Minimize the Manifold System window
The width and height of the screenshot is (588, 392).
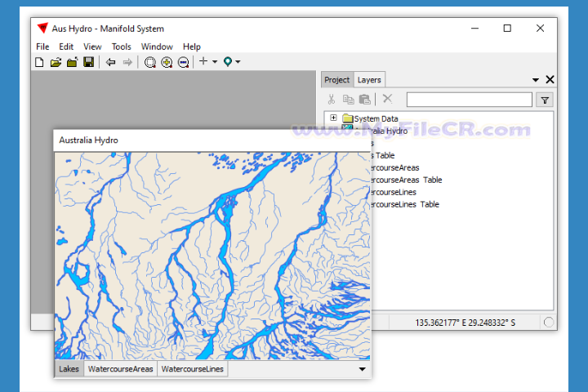(474, 29)
